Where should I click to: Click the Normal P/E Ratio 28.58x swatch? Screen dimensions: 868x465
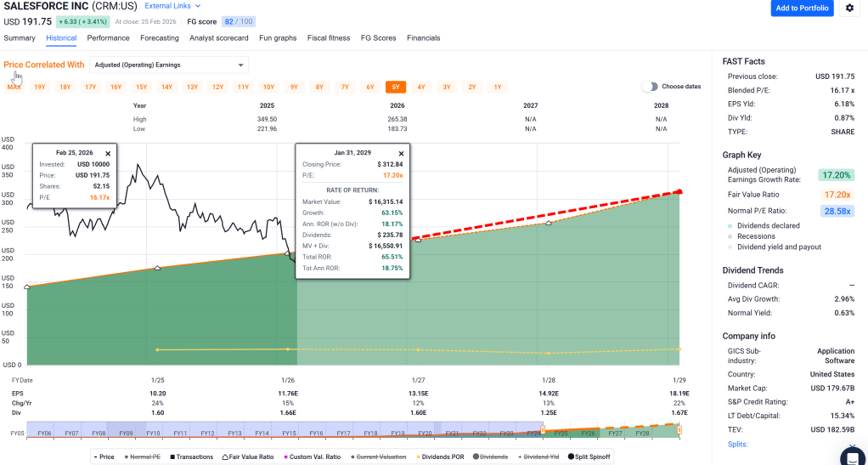click(837, 210)
